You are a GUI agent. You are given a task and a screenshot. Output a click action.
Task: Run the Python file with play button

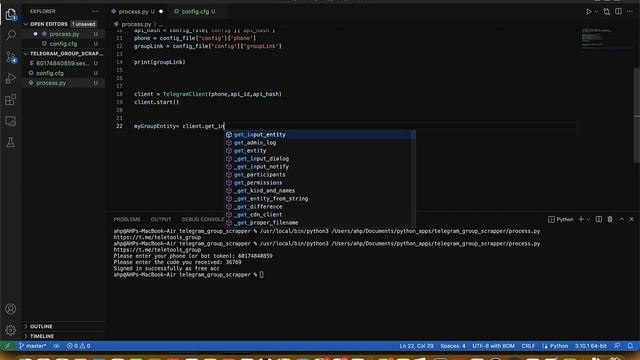[589, 12]
